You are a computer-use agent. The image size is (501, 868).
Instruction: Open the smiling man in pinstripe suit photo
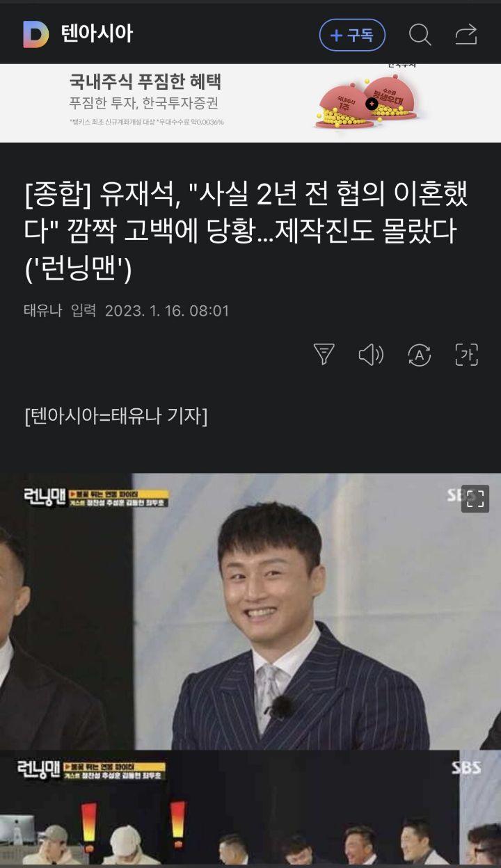pos(250,611)
